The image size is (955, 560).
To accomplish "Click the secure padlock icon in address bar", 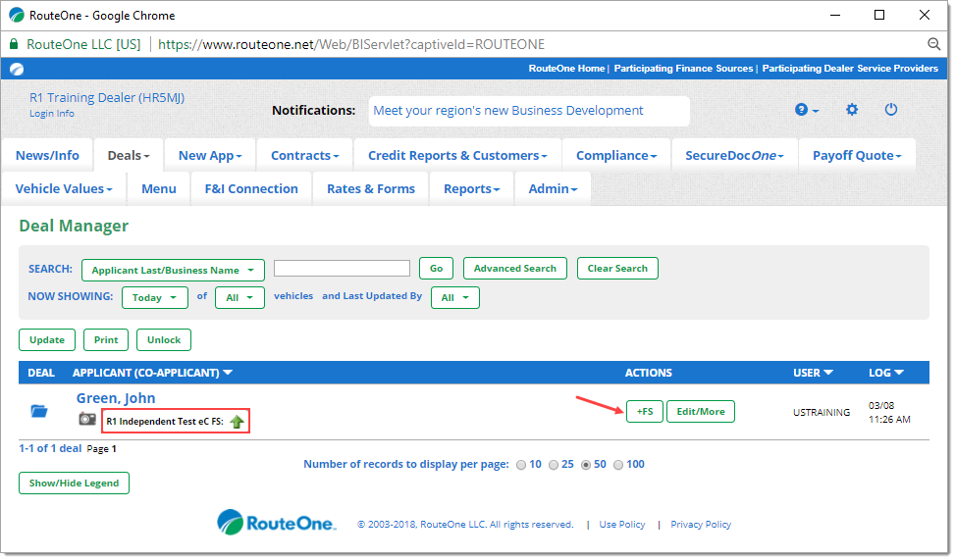I will [x=14, y=44].
